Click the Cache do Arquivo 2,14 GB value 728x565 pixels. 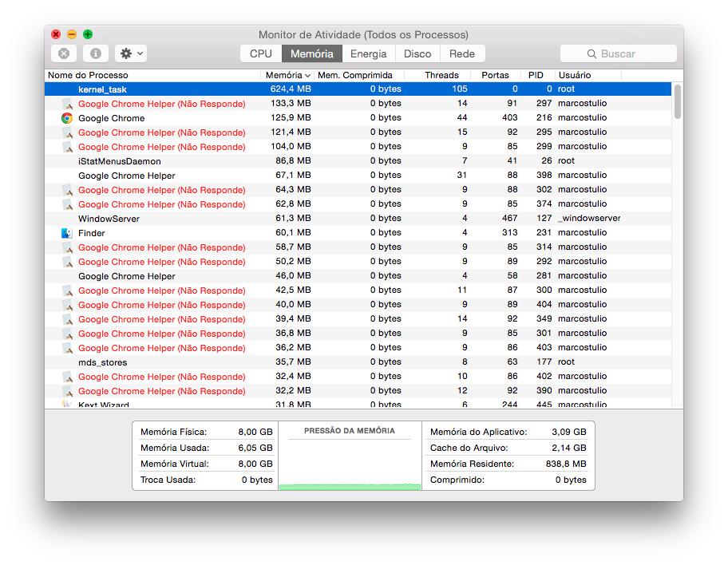coord(569,448)
